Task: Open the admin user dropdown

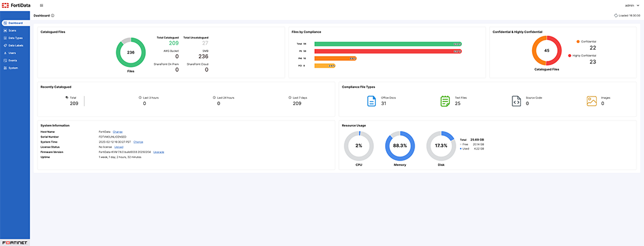Action: pyautogui.click(x=632, y=6)
